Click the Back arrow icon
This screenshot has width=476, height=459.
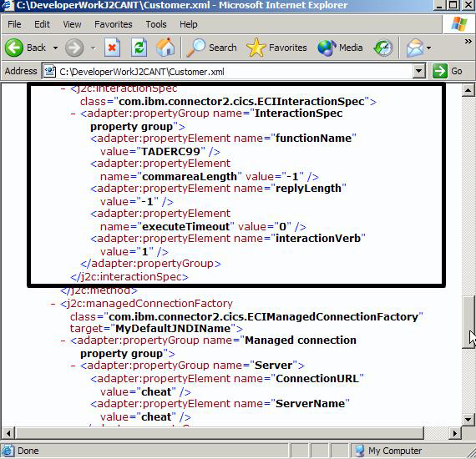(x=13, y=48)
